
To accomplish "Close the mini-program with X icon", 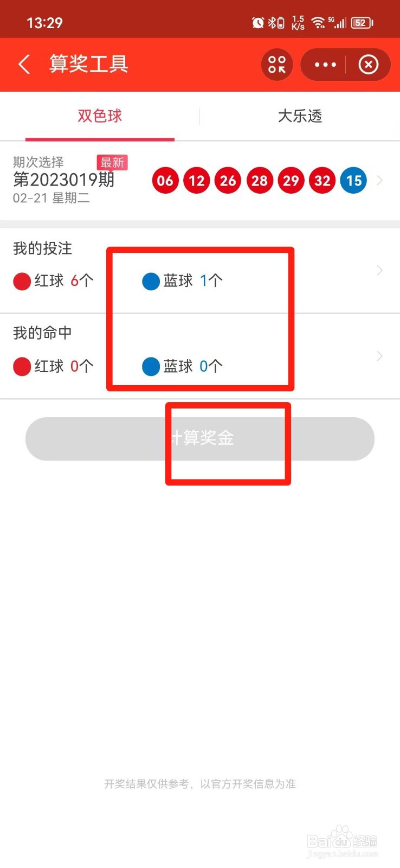I will coord(369,65).
